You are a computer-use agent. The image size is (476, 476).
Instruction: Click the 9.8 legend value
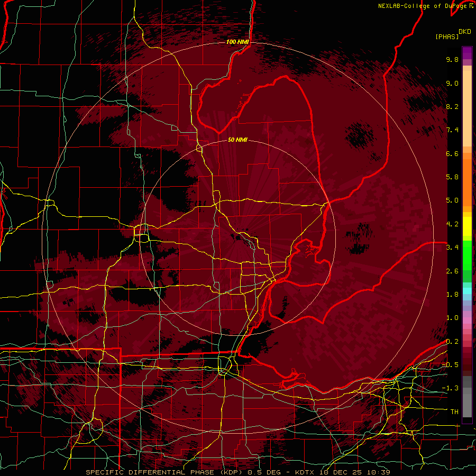(x=452, y=59)
